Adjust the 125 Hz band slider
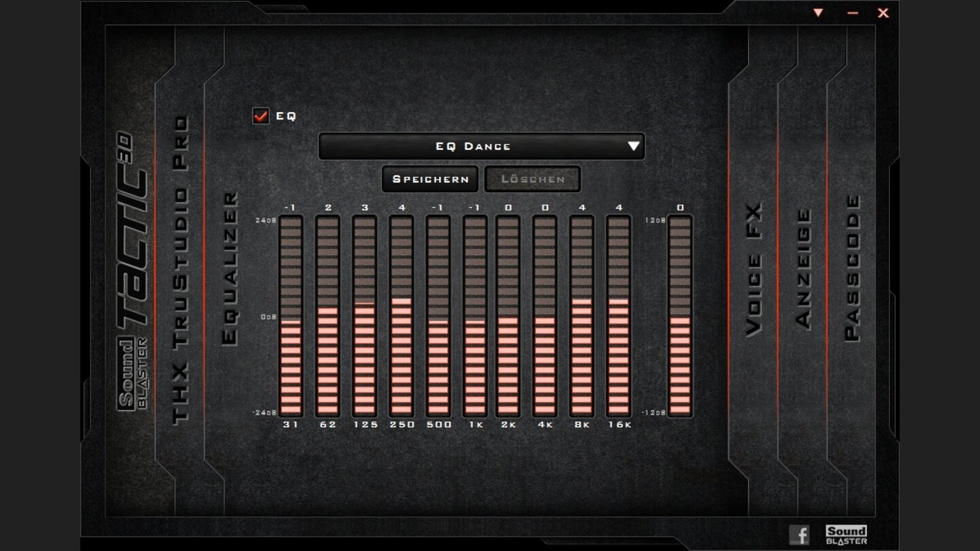The image size is (980, 551). click(364, 316)
